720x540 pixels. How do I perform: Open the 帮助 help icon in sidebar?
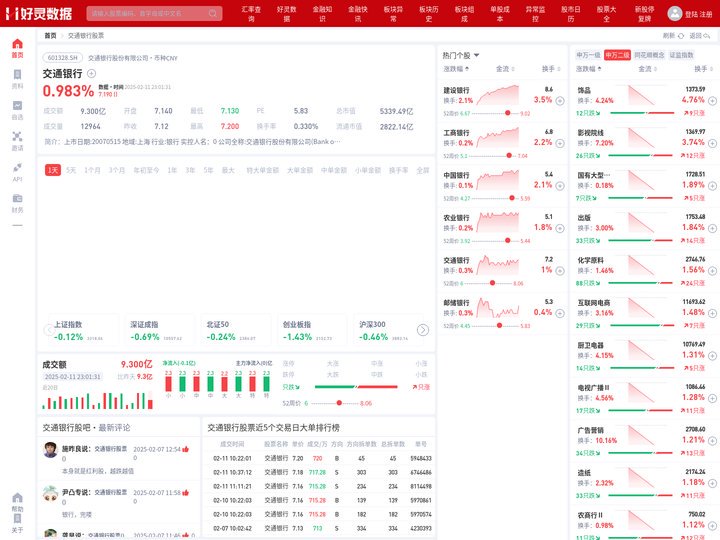point(17,502)
